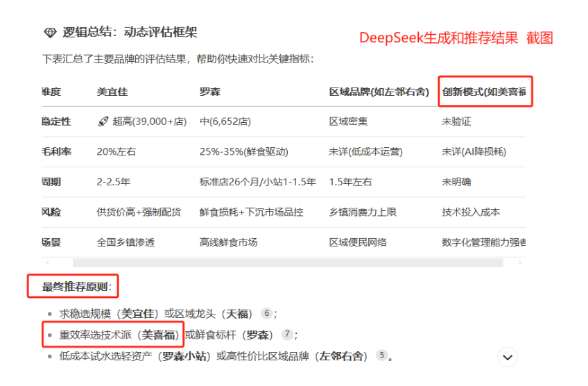Viewport: 588px width, 386px height.
Task: Click the 罗森 column header
Action: coord(209,92)
